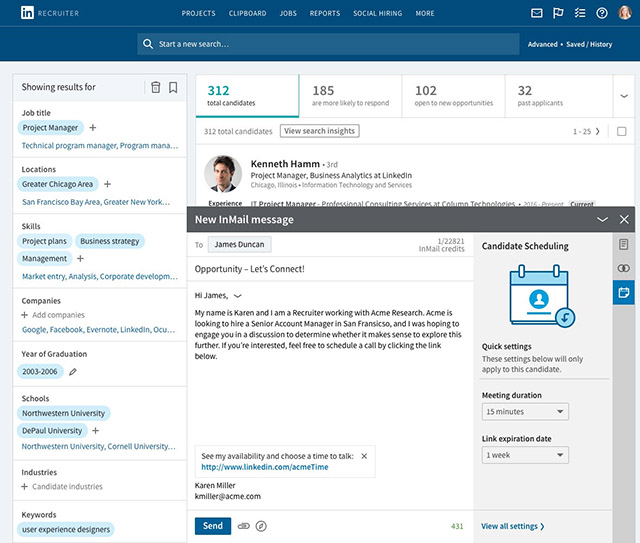Click Add companies

pos(53,315)
